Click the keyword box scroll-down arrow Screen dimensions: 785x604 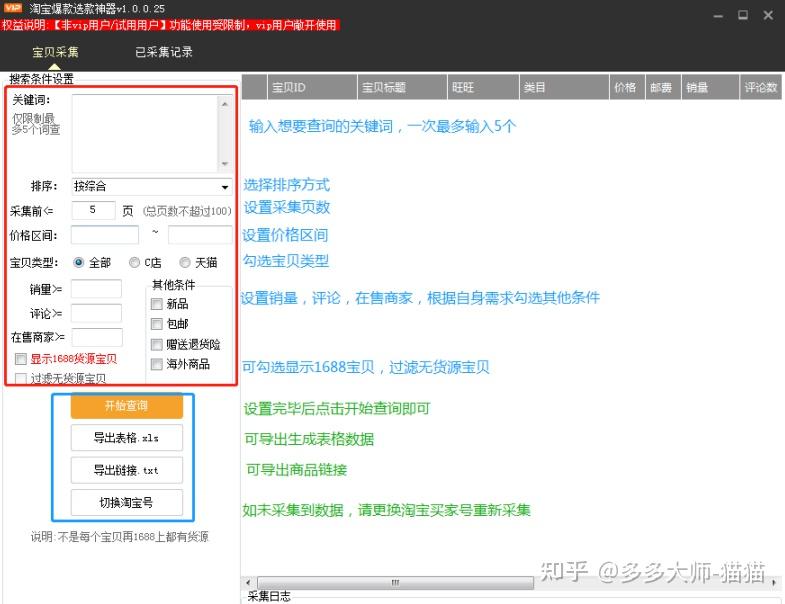point(225,165)
